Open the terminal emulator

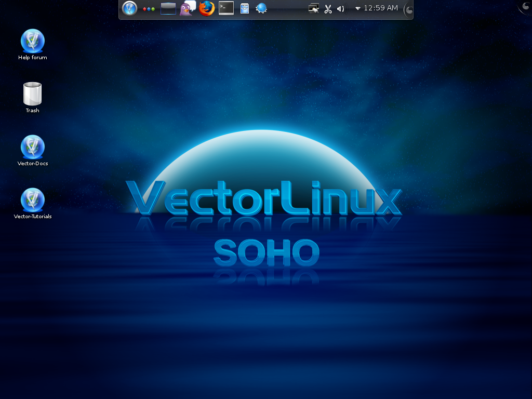[225, 8]
